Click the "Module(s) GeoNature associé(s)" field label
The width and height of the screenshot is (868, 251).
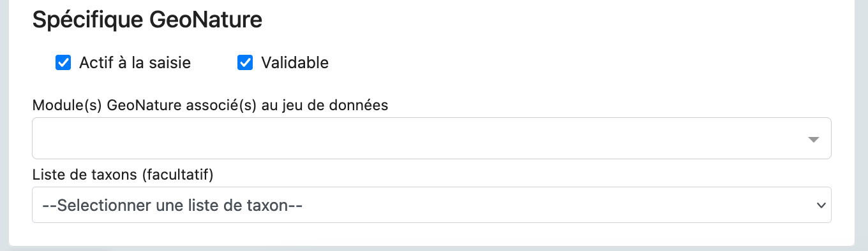210,106
